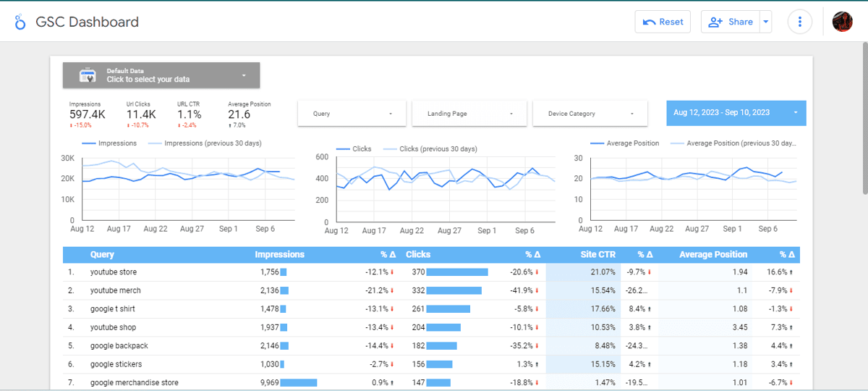868x391 pixels.
Task: Click the 370 clicks bar for youtube store
Action: tap(456, 272)
